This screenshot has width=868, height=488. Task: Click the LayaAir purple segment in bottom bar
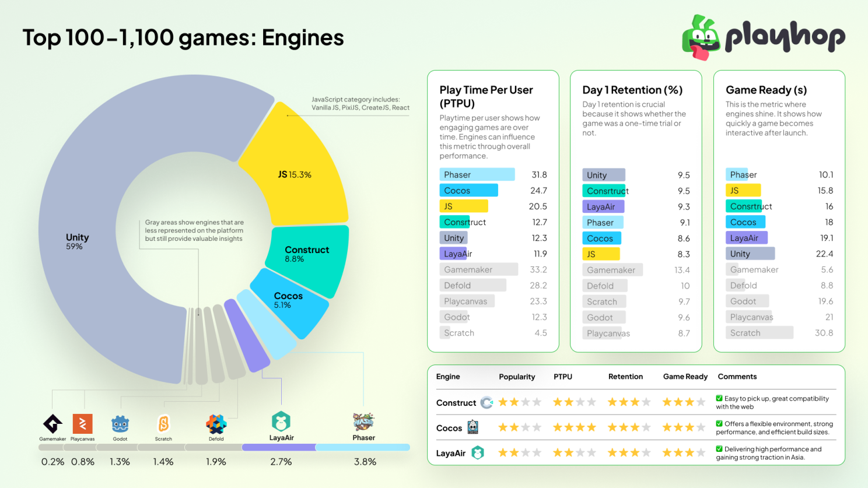(278, 447)
